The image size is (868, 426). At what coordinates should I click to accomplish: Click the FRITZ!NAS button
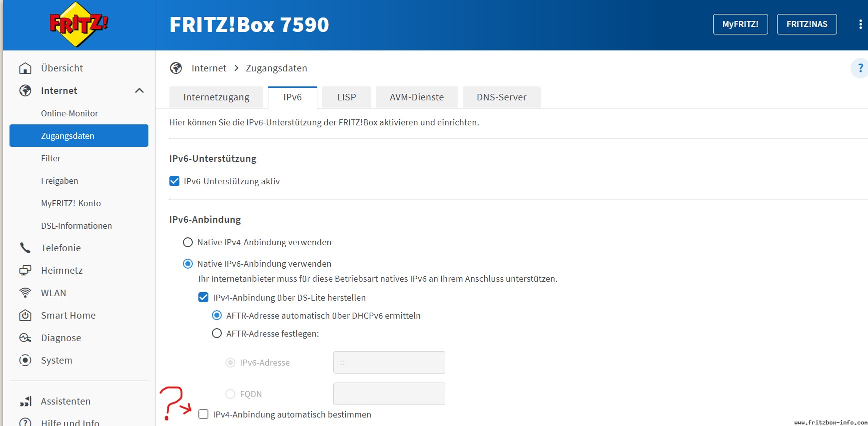coord(807,24)
